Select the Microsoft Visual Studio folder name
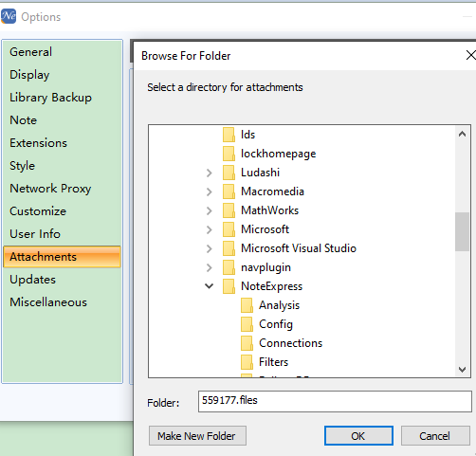476x456 pixels. coord(299,248)
